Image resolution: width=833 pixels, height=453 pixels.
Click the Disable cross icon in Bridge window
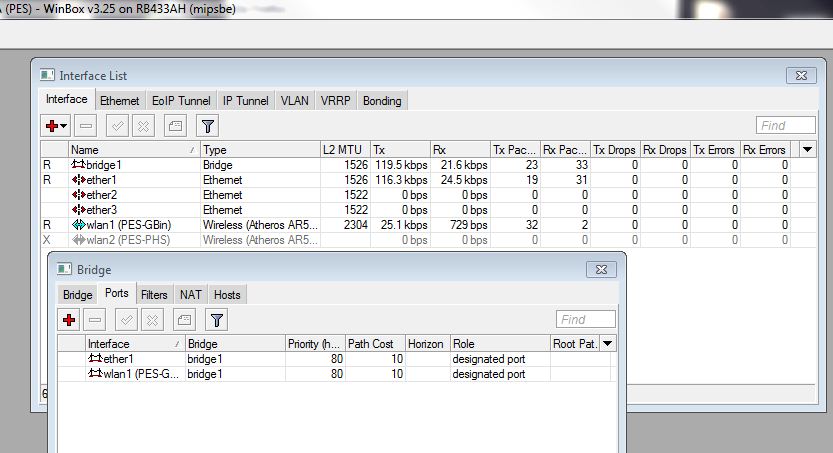coord(152,320)
